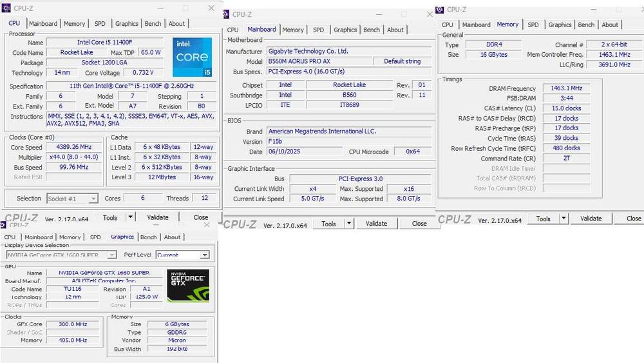Image resolution: width=644 pixels, height=363 pixels.
Task: Open Bench tab in the CPU window
Action: point(153,23)
